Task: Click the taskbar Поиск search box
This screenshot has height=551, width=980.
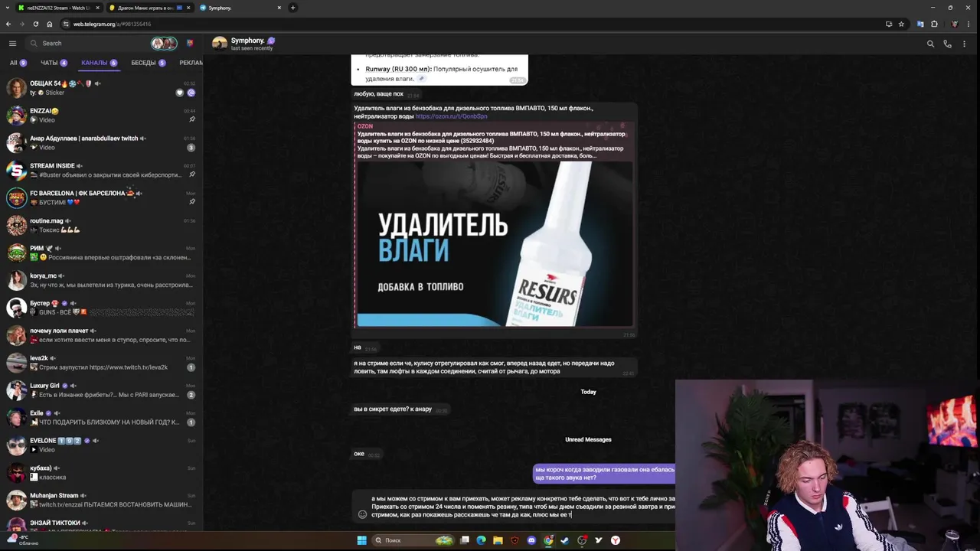Action: point(412,540)
